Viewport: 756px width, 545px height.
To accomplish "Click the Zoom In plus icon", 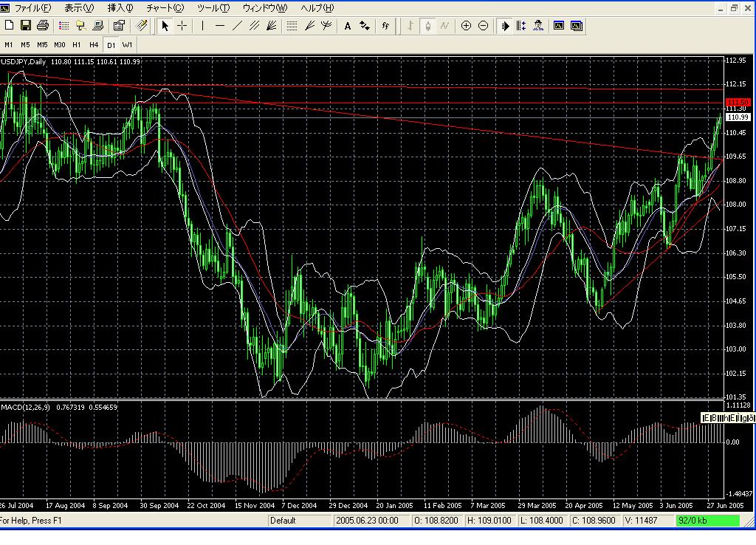I will [x=466, y=26].
